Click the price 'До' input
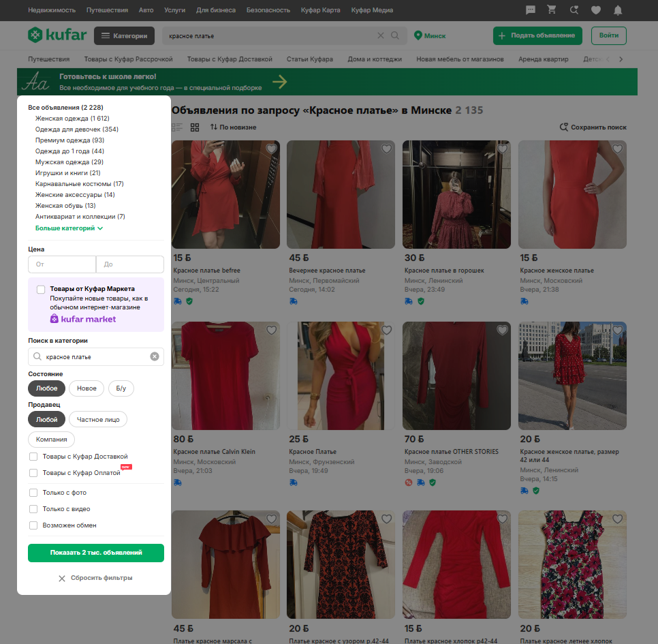Screen dimensions: 658x644 click(x=130, y=264)
